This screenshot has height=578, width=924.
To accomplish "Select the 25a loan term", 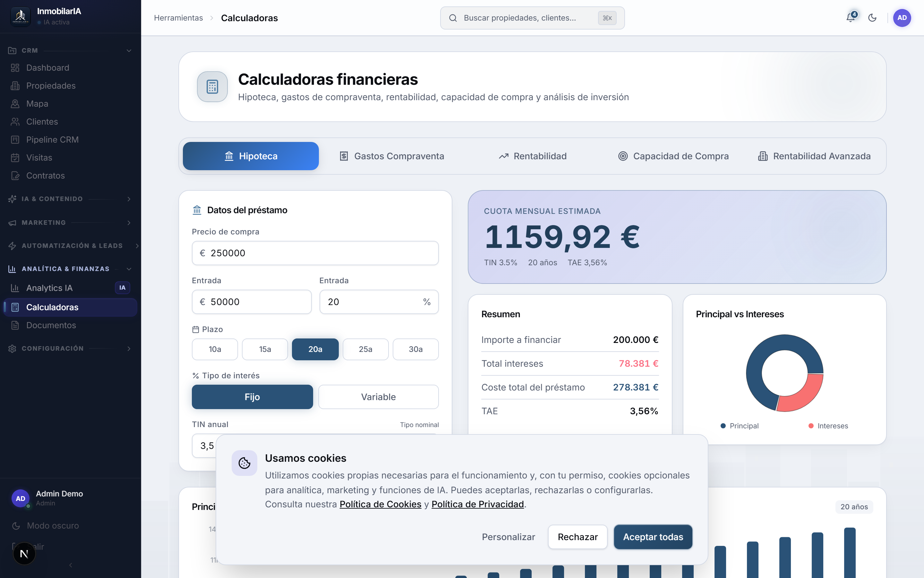I will (x=365, y=349).
